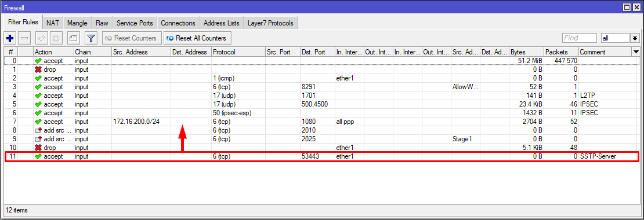The height and width of the screenshot is (220, 644).
Task: Sort by Protocol column header
Action: click(x=238, y=52)
